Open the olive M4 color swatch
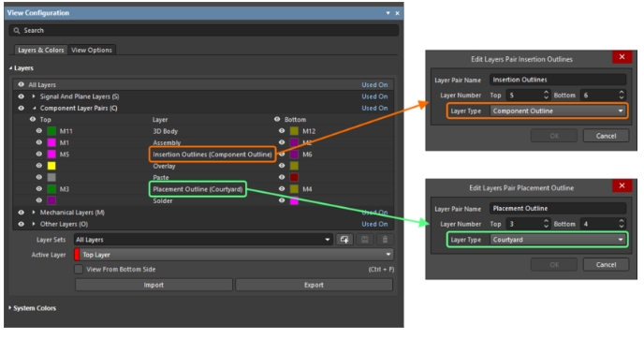The image size is (644, 339). [x=294, y=189]
